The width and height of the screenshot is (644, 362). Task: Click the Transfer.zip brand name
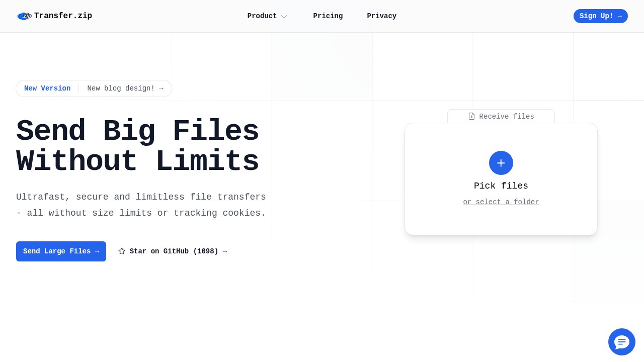coord(63,16)
